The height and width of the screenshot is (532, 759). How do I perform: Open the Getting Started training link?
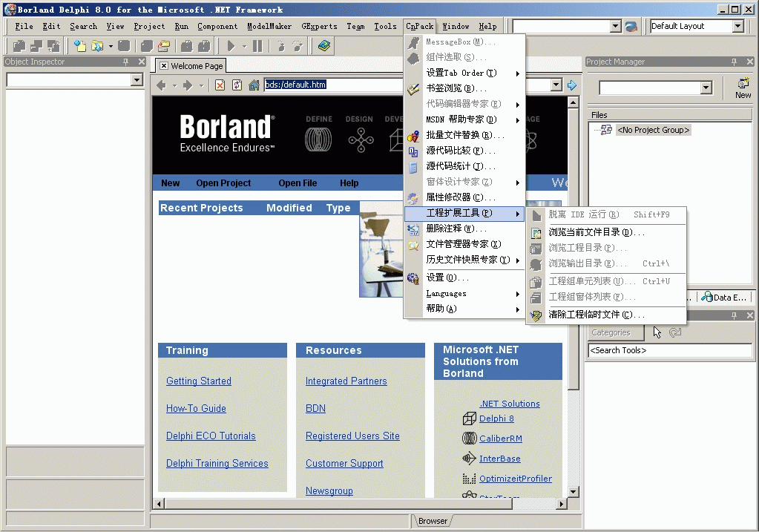(x=198, y=381)
